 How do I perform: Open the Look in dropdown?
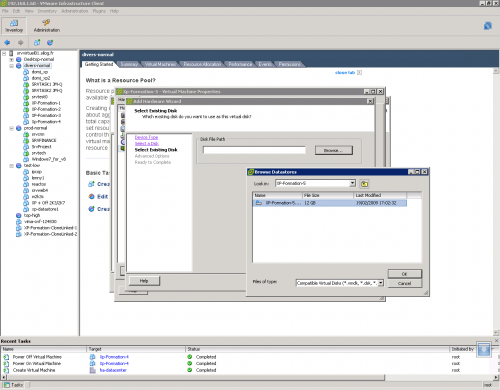[352, 183]
